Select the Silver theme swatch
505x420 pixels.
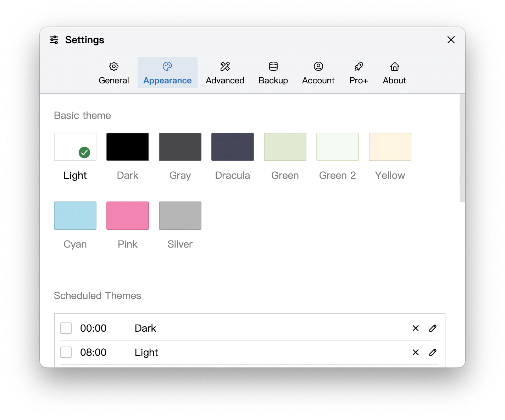[x=180, y=216]
